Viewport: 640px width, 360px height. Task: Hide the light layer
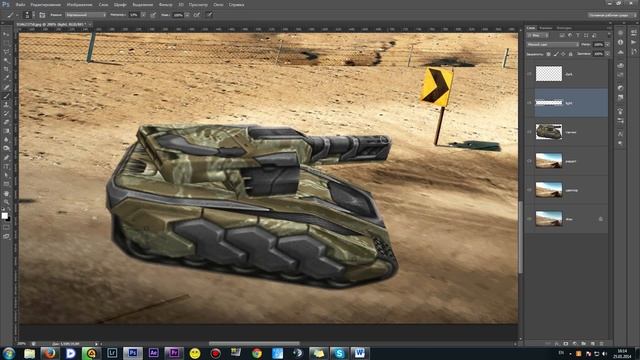click(529, 103)
